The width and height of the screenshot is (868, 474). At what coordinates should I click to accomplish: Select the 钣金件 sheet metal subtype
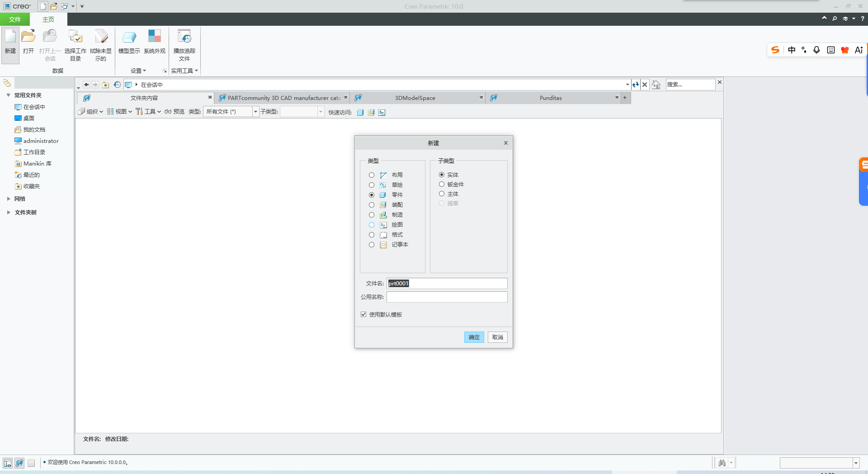tap(442, 184)
